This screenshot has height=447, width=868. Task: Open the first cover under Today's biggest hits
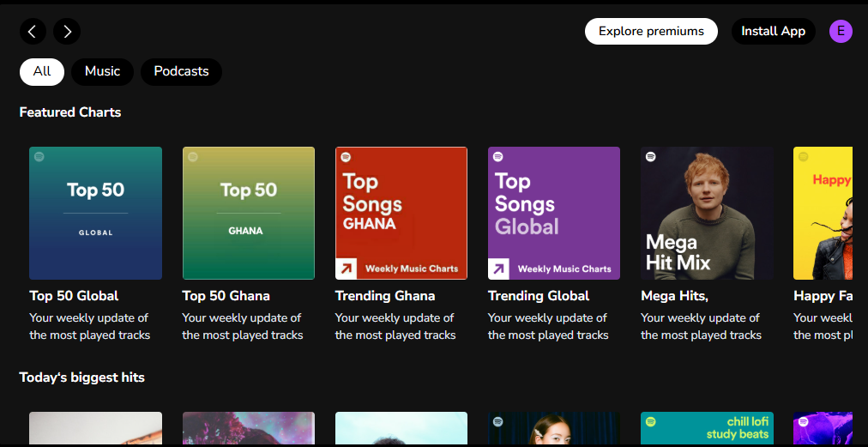[96, 428]
